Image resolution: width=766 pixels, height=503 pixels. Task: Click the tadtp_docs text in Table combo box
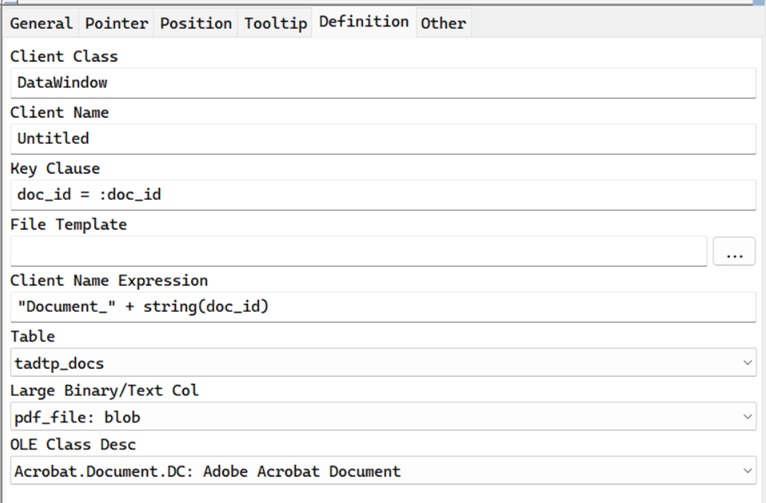tap(59, 363)
